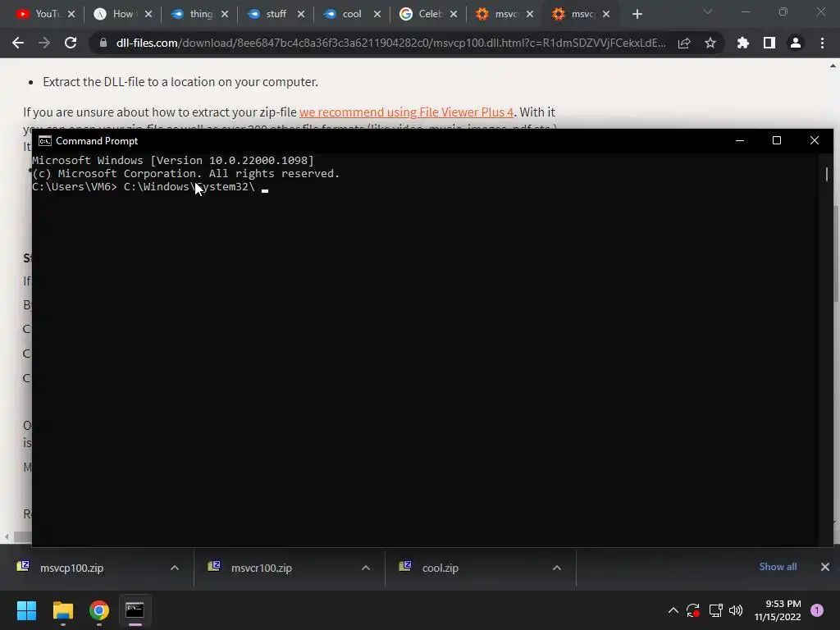Open Chrome from the taskbar

point(99,610)
